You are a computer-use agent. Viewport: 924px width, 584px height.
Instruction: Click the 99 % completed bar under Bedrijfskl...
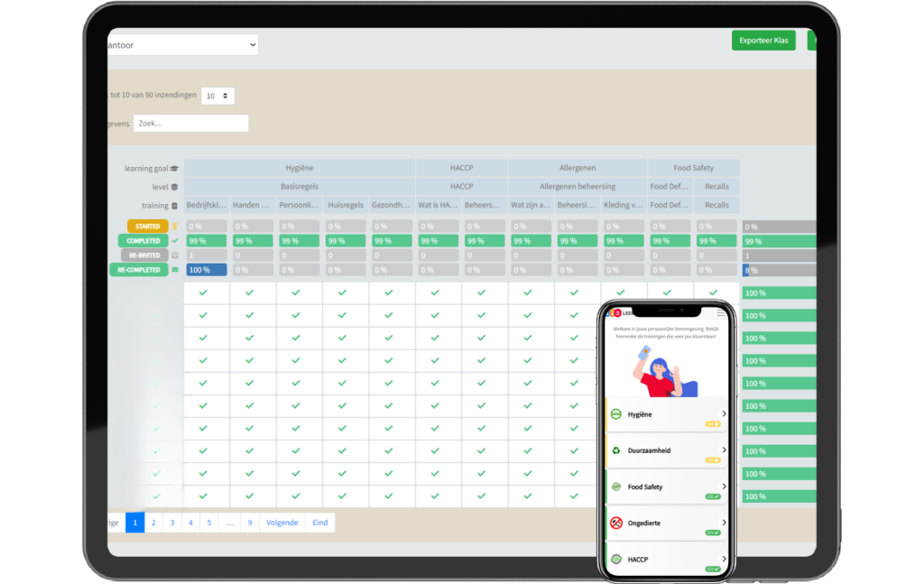pos(207,241)
